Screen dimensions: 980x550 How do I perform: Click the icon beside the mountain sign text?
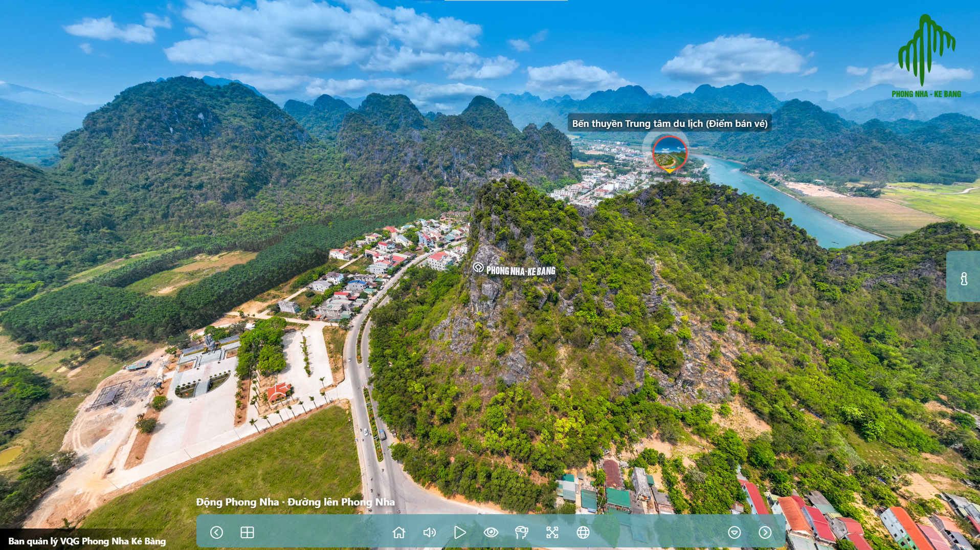tap(478, 268)
